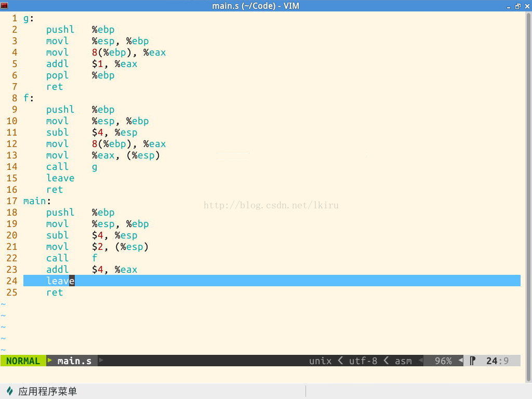Click the VIM window icon in title bar
Screen dimensions: 532x399
tap(4, 5)
